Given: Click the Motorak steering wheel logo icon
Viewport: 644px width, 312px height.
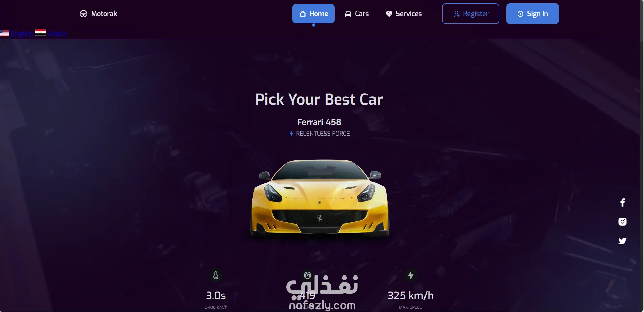Looking at the screenshot, I should point(83,14).
